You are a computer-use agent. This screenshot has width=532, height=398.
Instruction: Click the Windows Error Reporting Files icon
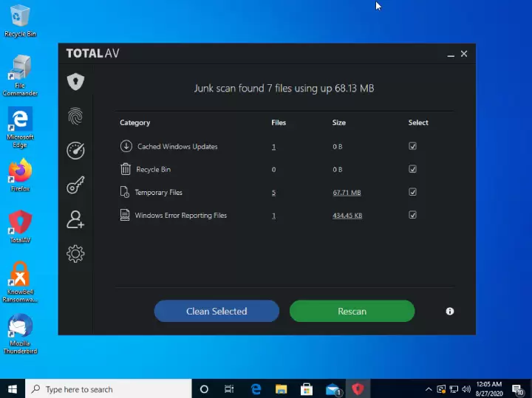[125, 216]
